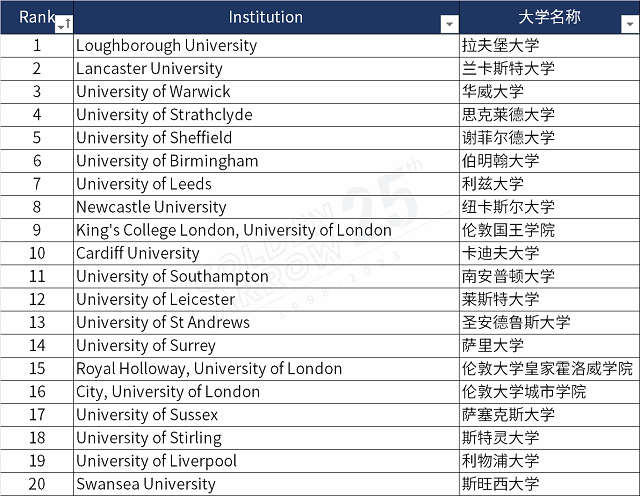
Task: Select rank number 20 cell
Action: point(37,484)
